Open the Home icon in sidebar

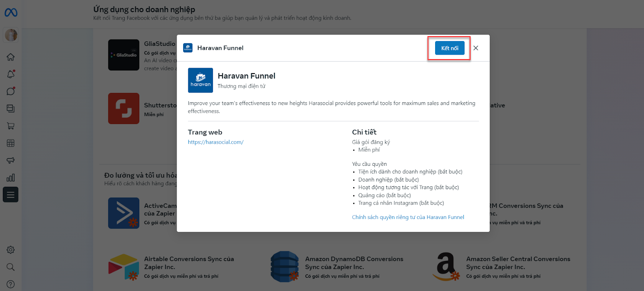[11, 57]
